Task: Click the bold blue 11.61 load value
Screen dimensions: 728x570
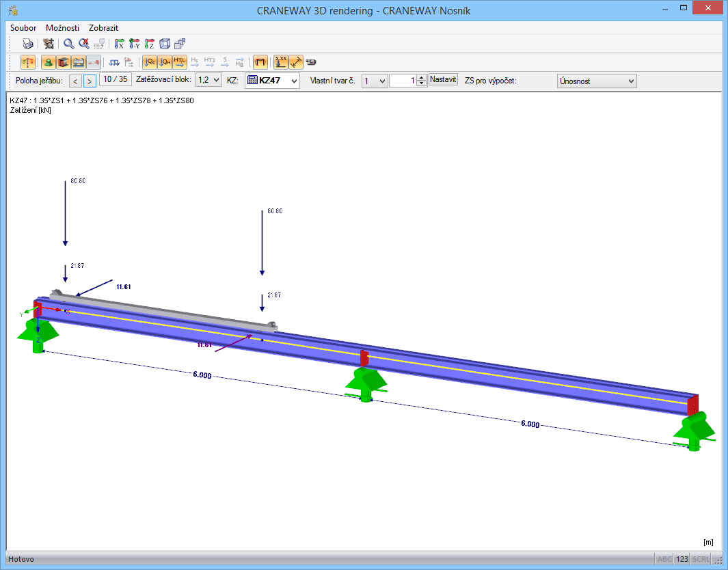Action: pyautogui.click(x=124, y=287)
